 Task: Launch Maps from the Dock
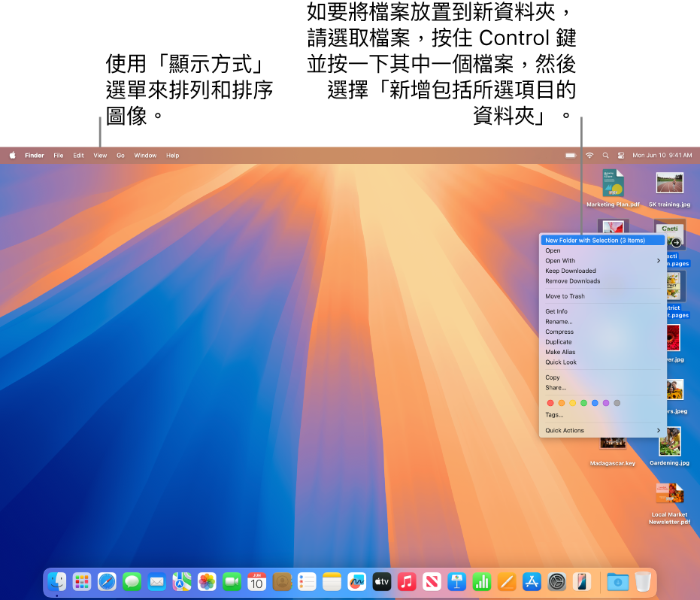(182, 582)
